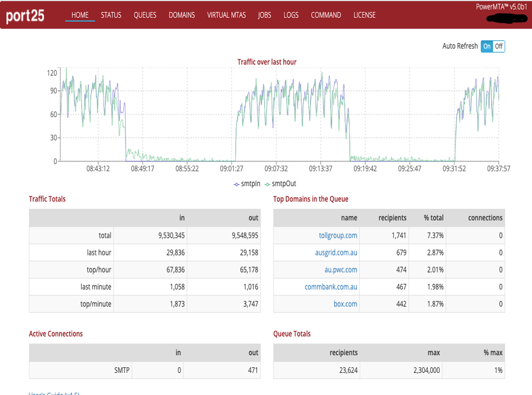Select the commbank.com.au link
The height and width of the screenshot is (395, 532).
330,287
